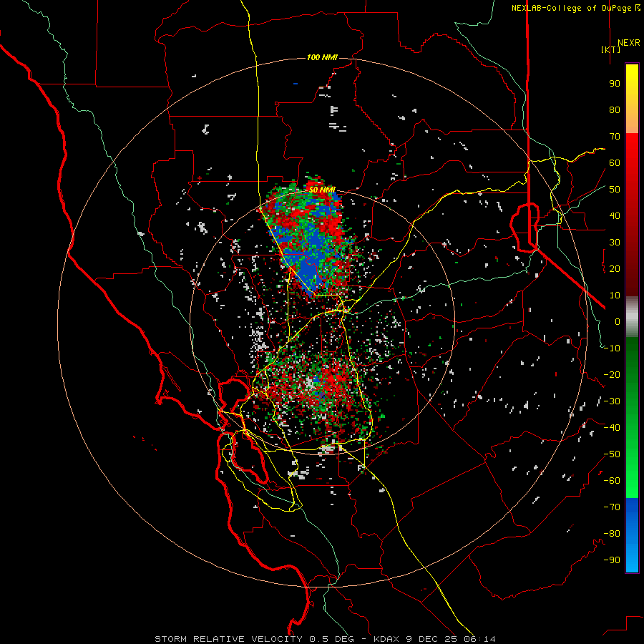644x644 pixels.
Task: Pick the gray zero-velocity segment of color bar
Action: [x=632, y=317]
